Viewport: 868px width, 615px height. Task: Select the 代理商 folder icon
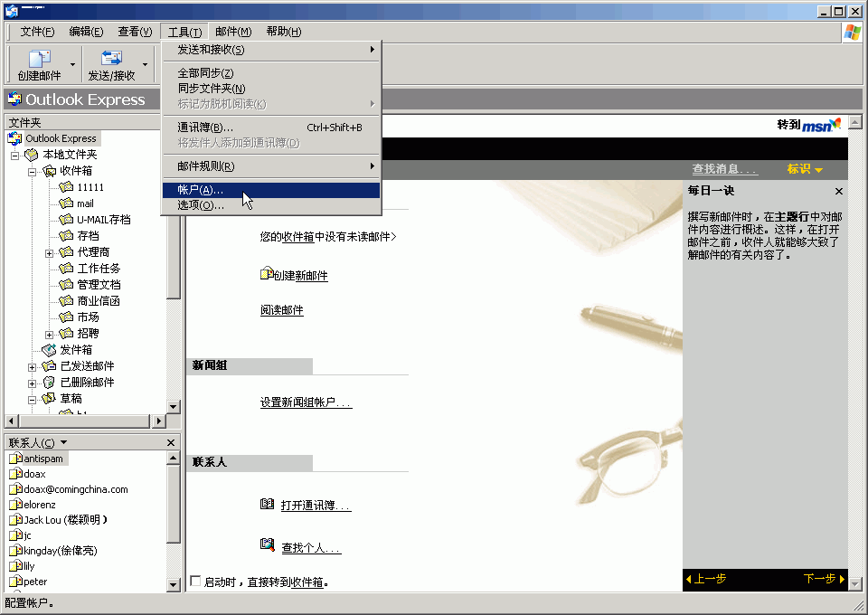pyautogui.click(x=66, y=251)
